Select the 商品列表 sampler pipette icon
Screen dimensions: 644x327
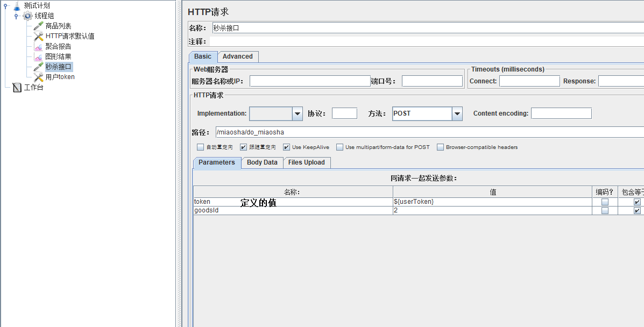tap(38, 26)
